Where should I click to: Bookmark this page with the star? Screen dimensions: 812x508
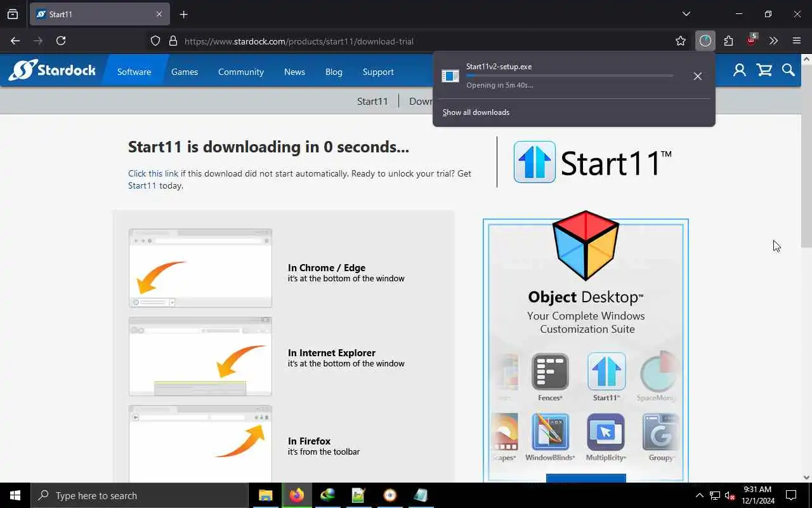681,41
